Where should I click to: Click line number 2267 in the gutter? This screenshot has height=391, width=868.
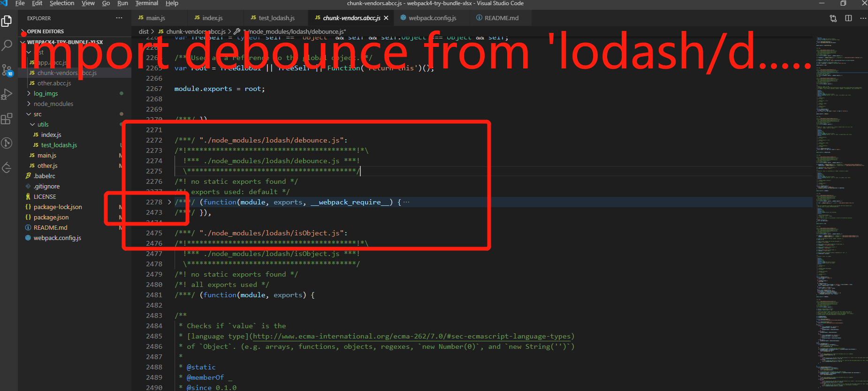154,89
